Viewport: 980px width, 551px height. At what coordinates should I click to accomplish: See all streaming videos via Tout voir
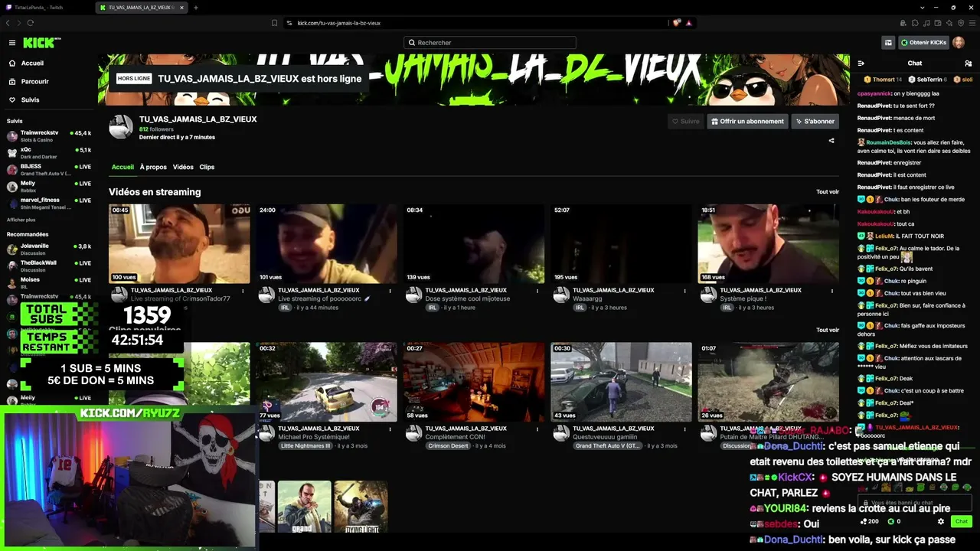[828, 192]
